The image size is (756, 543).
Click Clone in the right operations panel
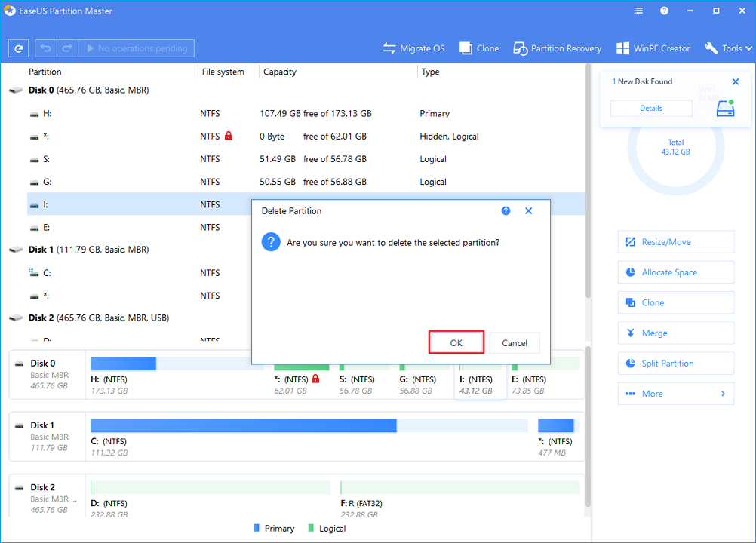point(676,302)
